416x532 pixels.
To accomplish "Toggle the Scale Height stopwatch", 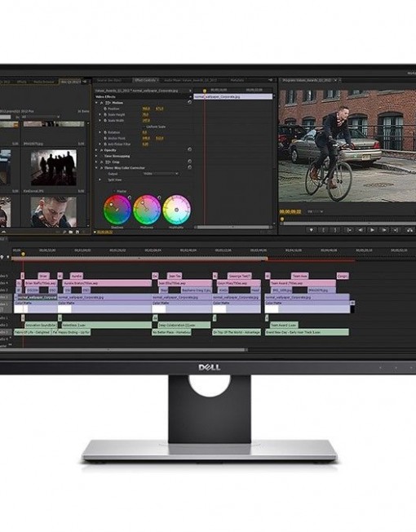I will click(x=105, y=115).
